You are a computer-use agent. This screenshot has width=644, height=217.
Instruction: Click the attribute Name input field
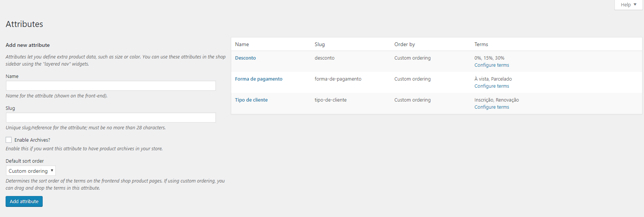pos(111,86)
